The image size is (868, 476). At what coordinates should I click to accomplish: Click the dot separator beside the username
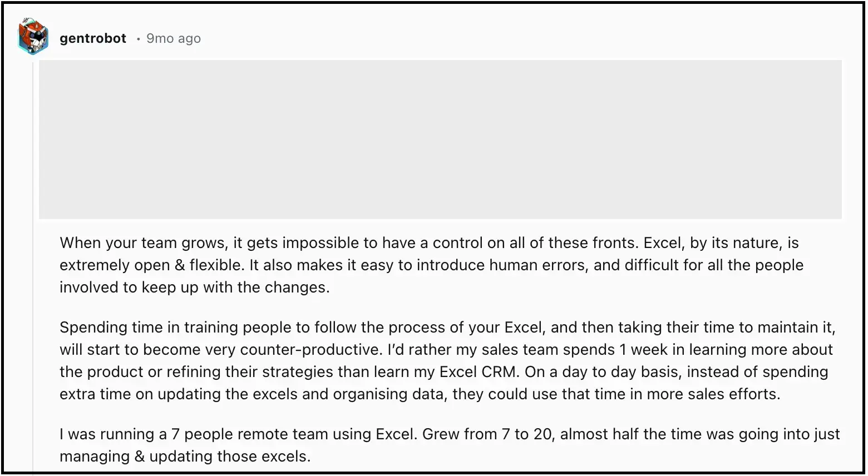(x=138, y=39)
